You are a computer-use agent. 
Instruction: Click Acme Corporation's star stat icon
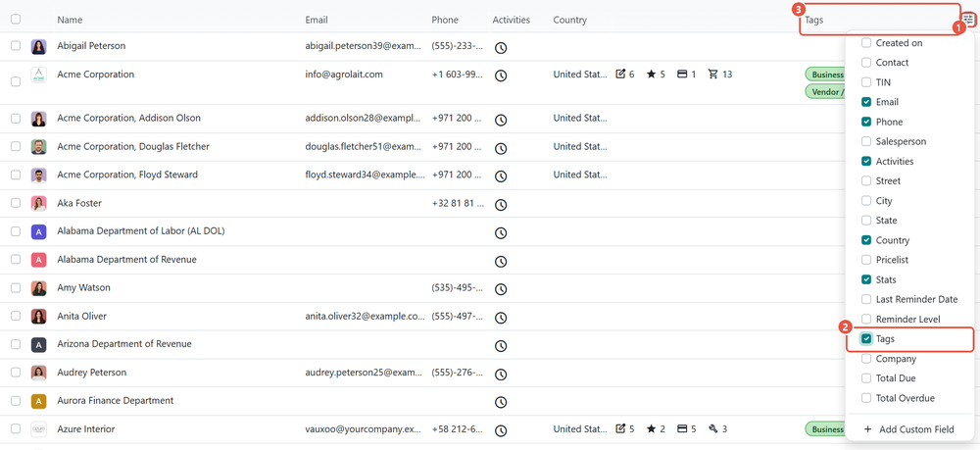[x=652, y=75]
